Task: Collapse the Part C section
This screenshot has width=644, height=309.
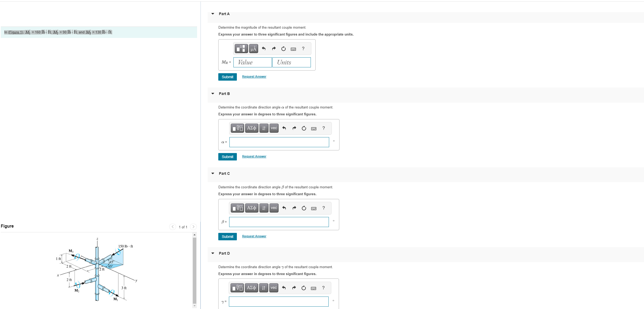Action: pos(213,173)
